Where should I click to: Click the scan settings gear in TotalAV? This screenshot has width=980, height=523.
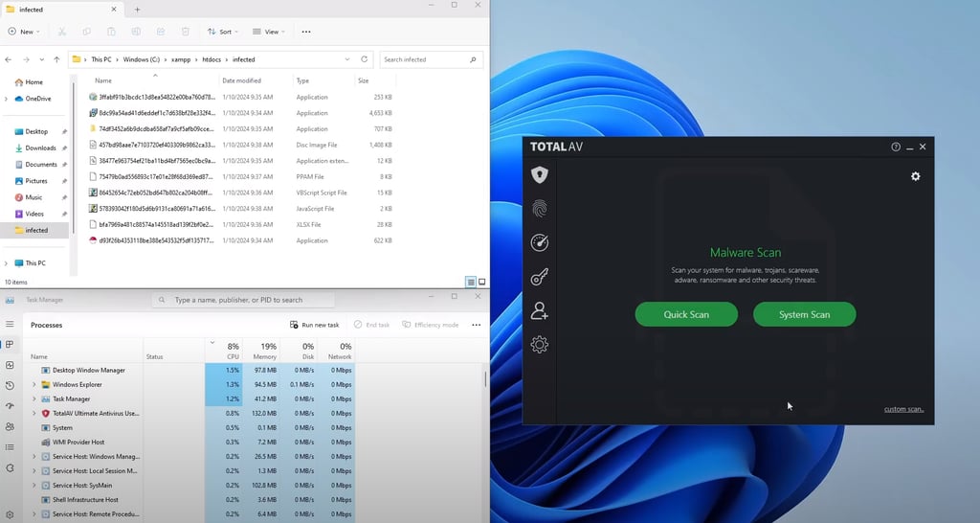tap(916, 176)
